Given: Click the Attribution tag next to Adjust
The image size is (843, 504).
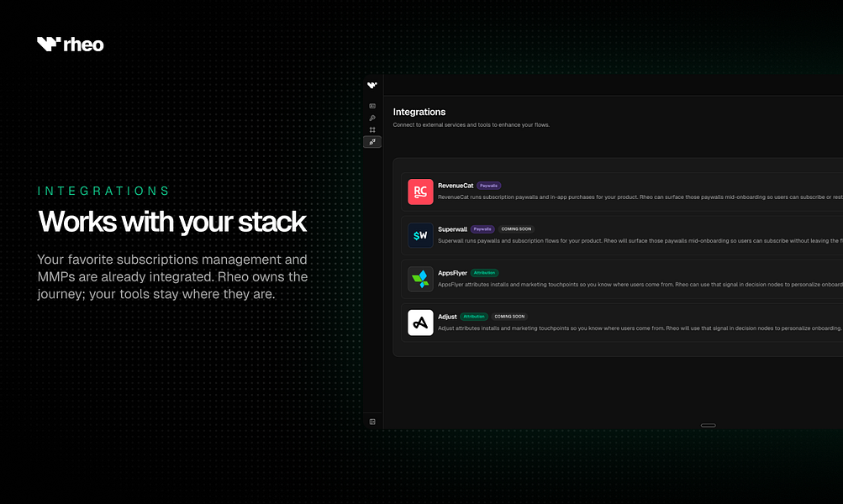Looking at the screenshot, I should [x=474, y=317].
